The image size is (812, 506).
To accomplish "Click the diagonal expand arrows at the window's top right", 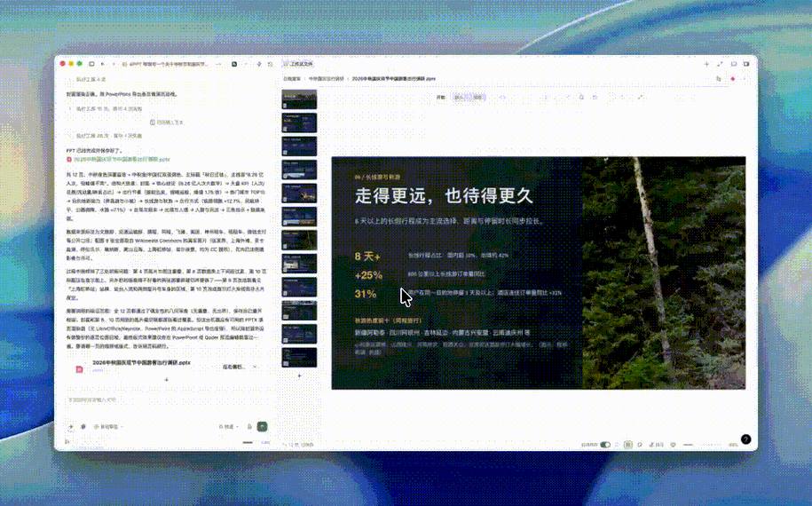I will click(720, 64).
